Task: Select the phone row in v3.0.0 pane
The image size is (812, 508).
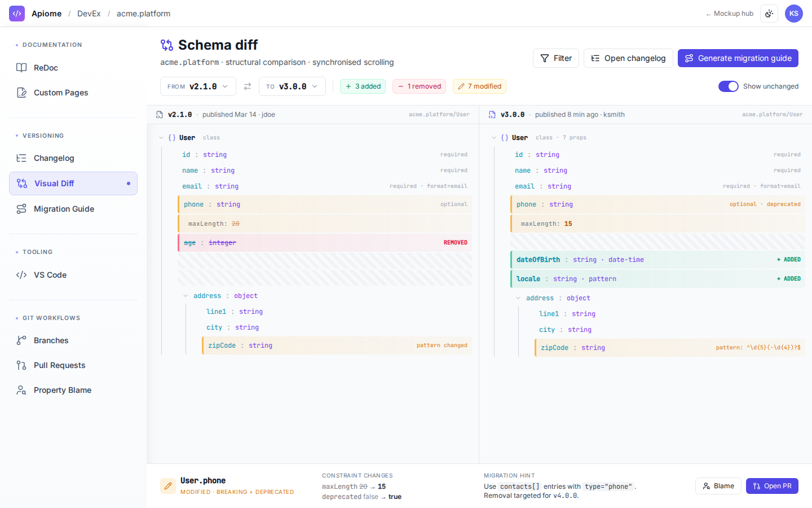Action: 657,204
